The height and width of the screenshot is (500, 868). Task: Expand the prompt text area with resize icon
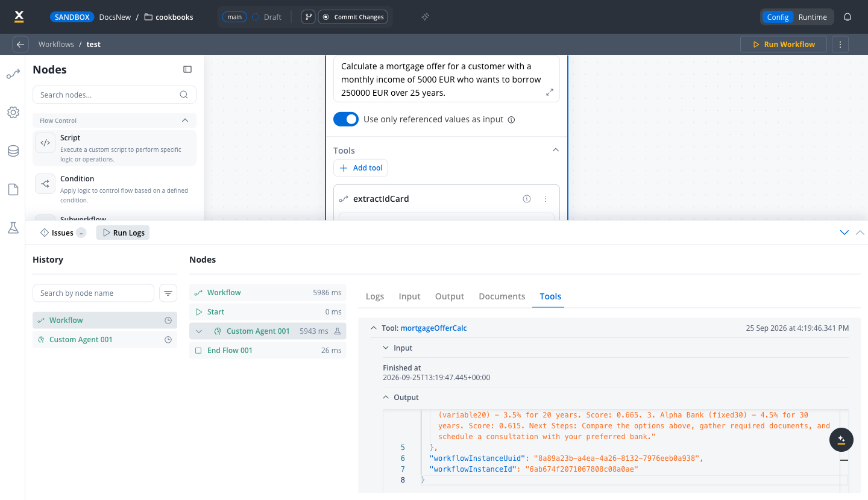click(x=550, y=92)
